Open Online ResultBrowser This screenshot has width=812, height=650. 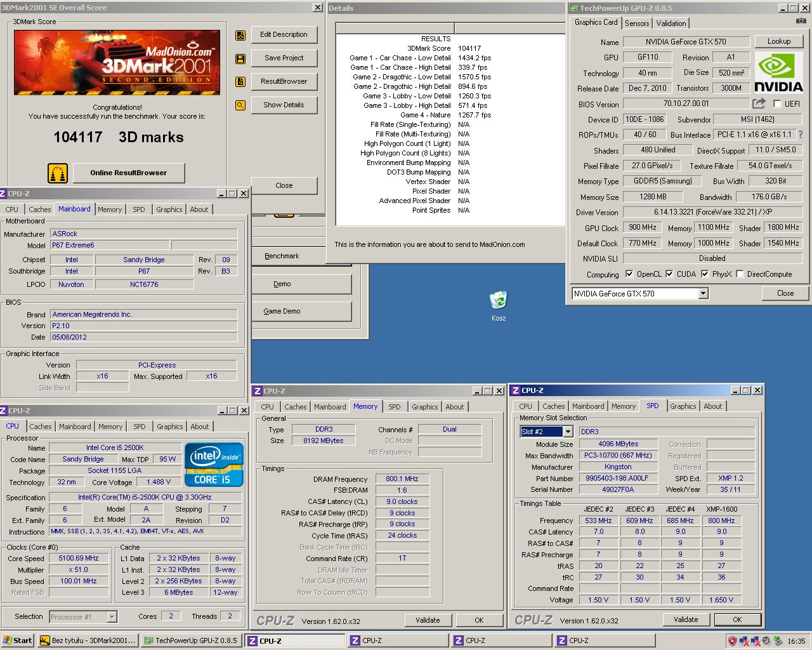coord(129,173)
